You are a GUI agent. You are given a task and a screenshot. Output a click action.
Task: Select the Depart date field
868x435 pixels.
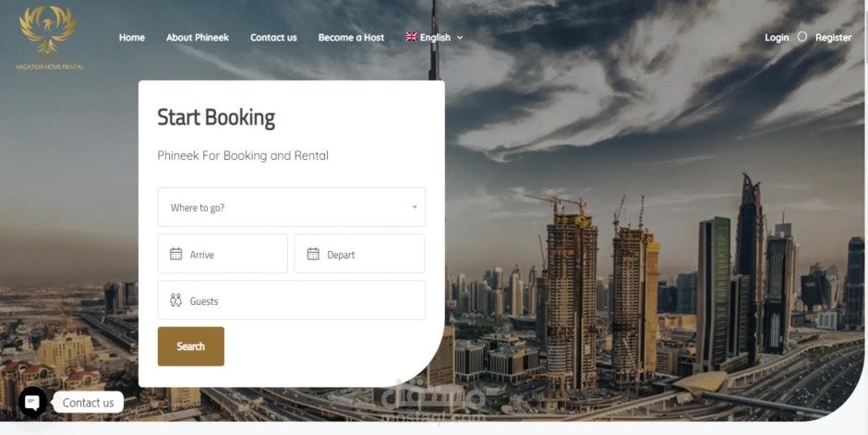pos(360,253)
